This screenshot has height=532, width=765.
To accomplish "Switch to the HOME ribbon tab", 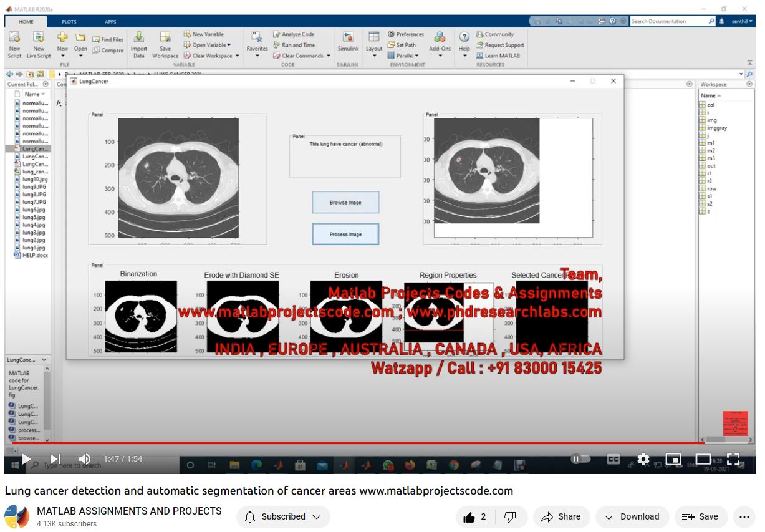I will point(26,21).
